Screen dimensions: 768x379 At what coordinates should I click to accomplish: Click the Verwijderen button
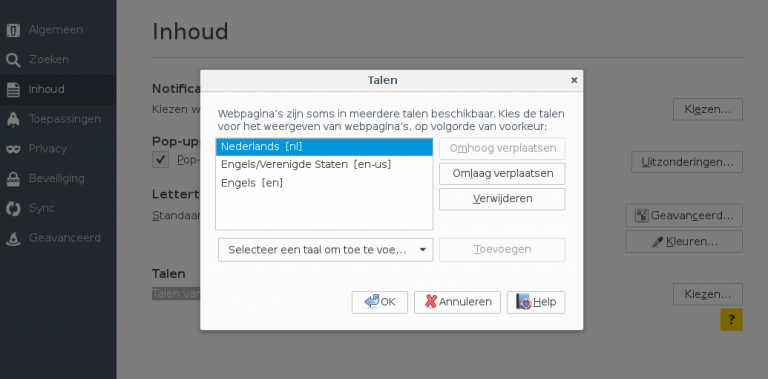click(x=502, y=199)
